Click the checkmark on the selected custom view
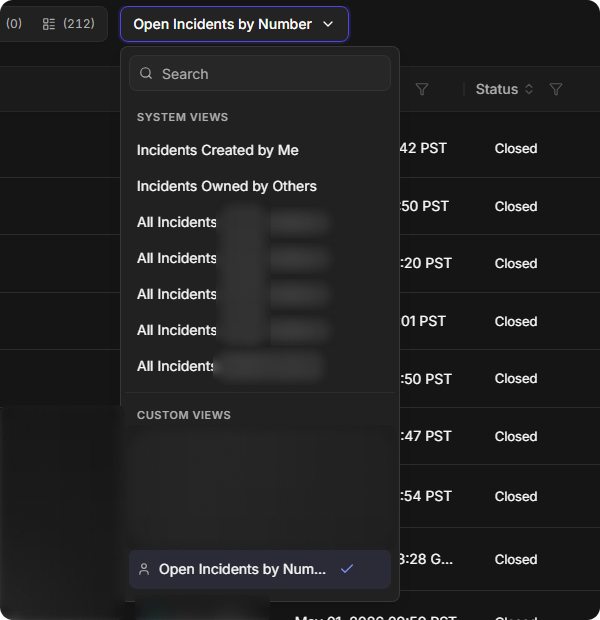Screen dimensions: 600x620 click(347, 569)
